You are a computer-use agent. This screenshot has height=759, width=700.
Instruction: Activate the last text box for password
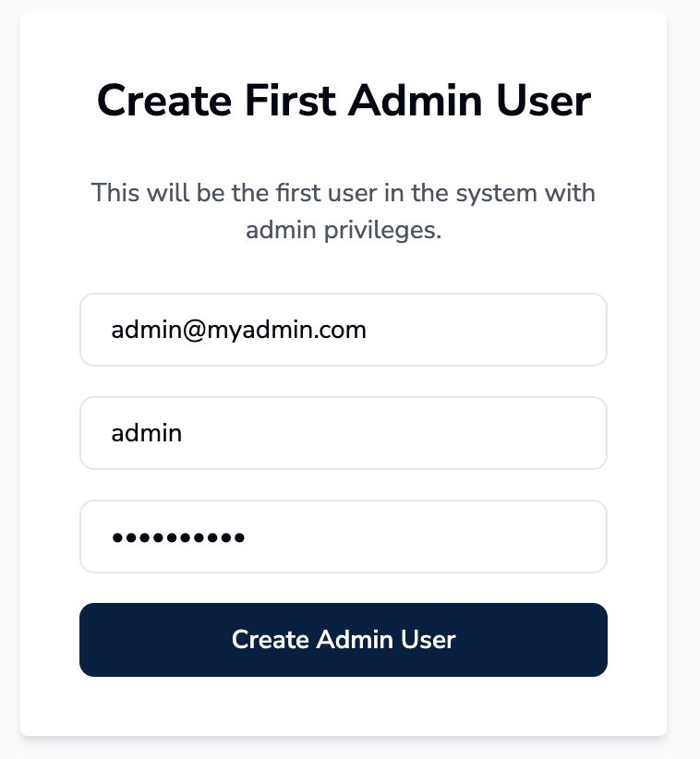343,536
